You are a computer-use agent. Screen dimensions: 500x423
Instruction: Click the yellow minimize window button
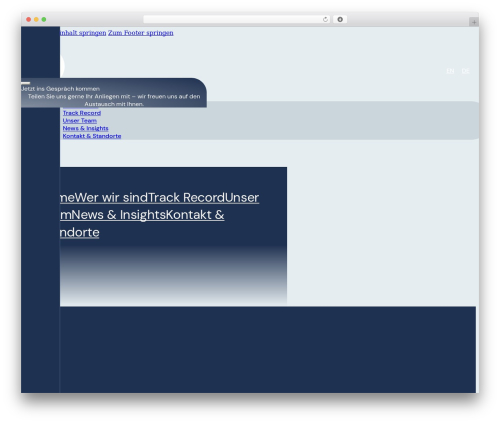(36, 20)
